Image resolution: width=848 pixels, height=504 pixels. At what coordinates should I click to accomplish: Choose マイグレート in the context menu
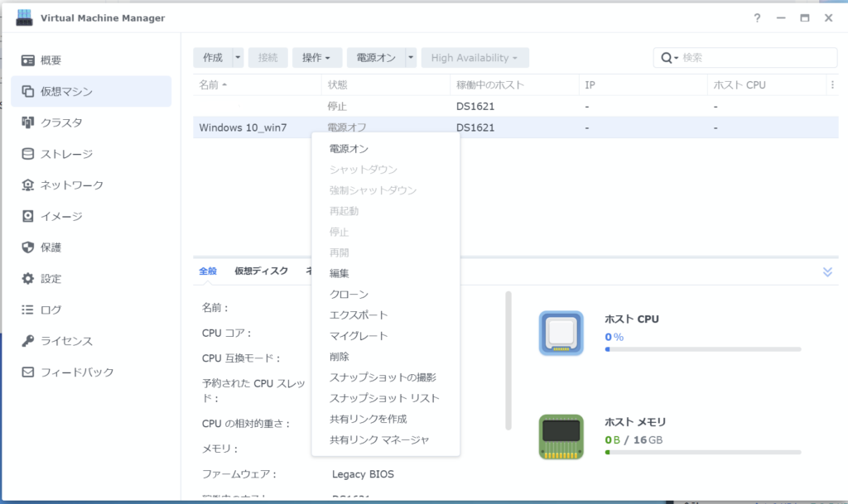386,336
